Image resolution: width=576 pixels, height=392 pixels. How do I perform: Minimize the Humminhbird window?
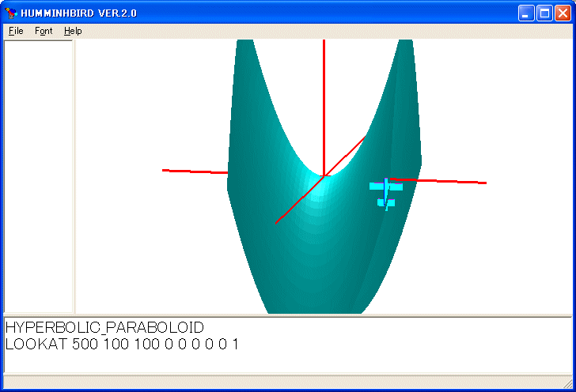[526, 13]
